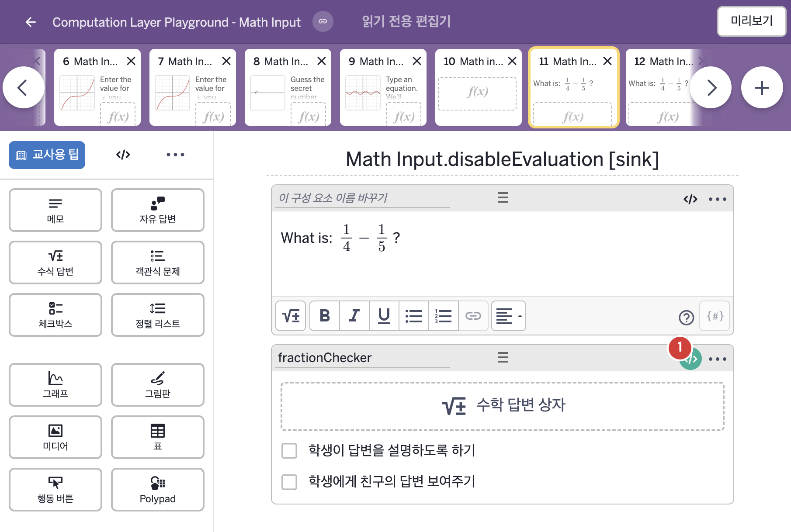Add a 그림판 sketch component
Screen dimensions: 791x532
[x=158, y=385]
